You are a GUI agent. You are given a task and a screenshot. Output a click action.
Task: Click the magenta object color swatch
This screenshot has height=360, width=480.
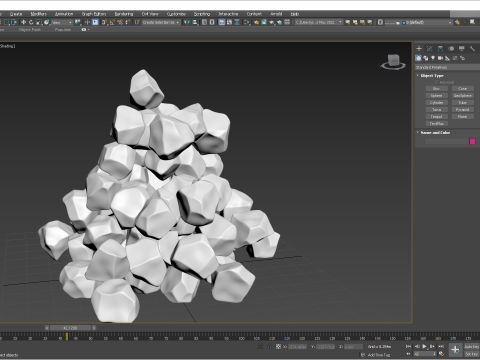(x=472, y=142)
